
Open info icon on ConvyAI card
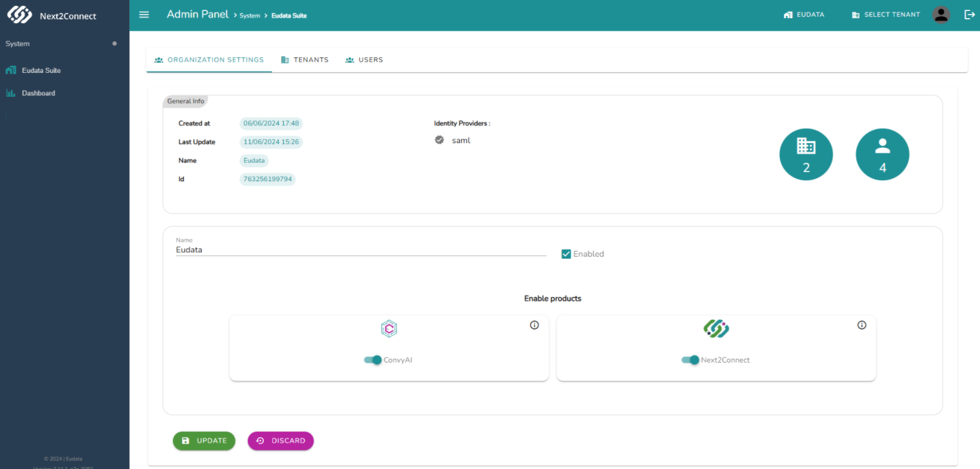click(534, 325)
